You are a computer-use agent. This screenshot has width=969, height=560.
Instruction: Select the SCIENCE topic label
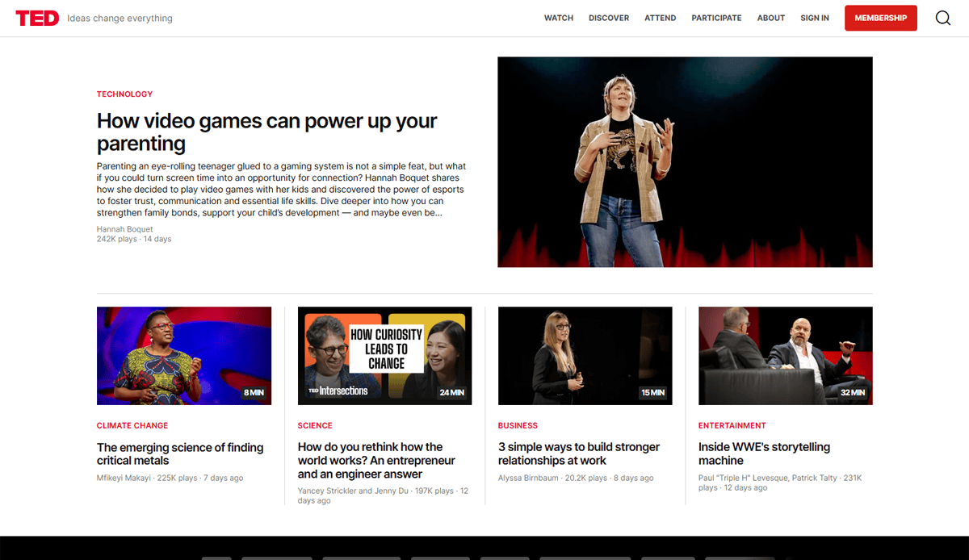pos(315,425)
